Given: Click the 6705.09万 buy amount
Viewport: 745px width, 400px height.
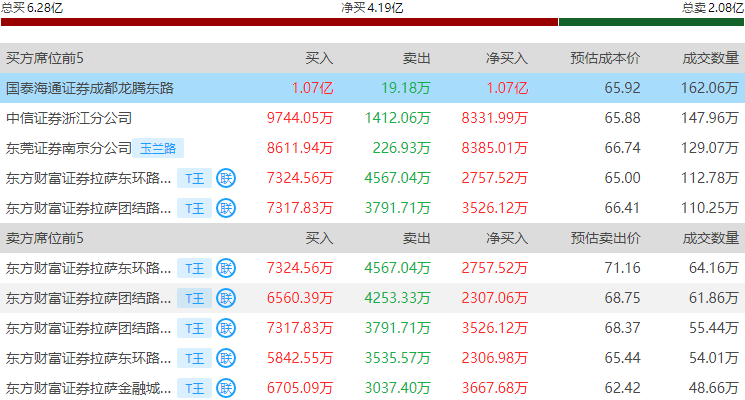Looking at the screenshot, I should (300, 388).
